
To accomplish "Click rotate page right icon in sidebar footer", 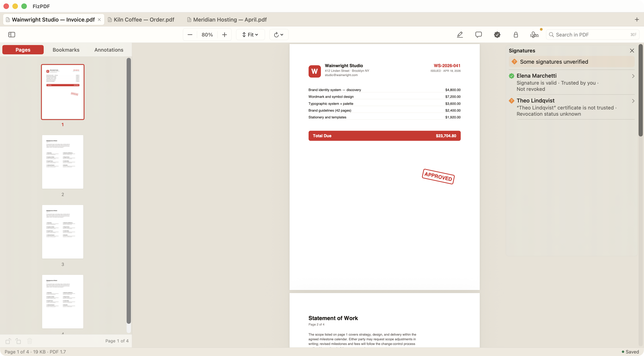I will (18, 341).
